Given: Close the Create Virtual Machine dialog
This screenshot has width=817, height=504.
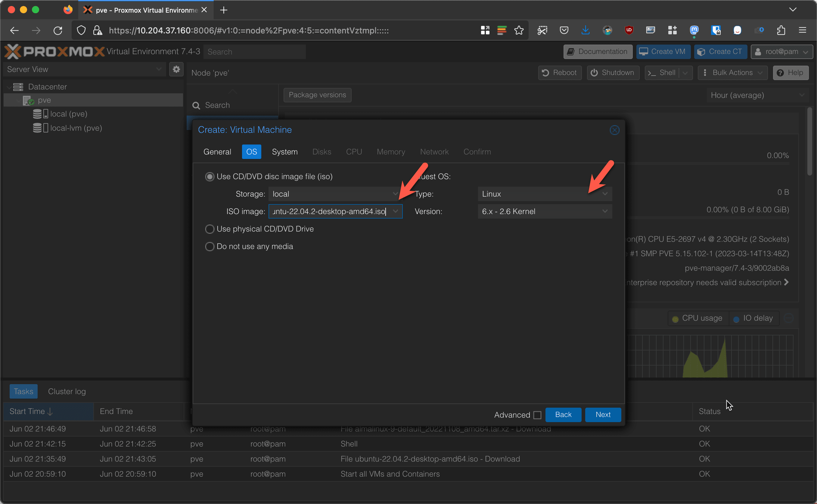Looking at the screenshot, I should click(x=614, y=130).
